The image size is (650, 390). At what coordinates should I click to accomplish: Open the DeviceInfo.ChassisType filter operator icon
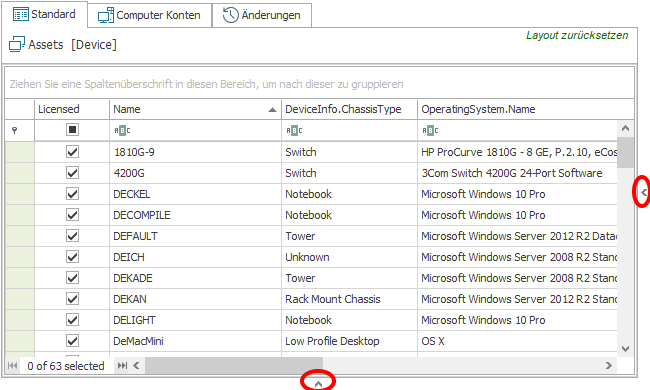tap(294, 131)
